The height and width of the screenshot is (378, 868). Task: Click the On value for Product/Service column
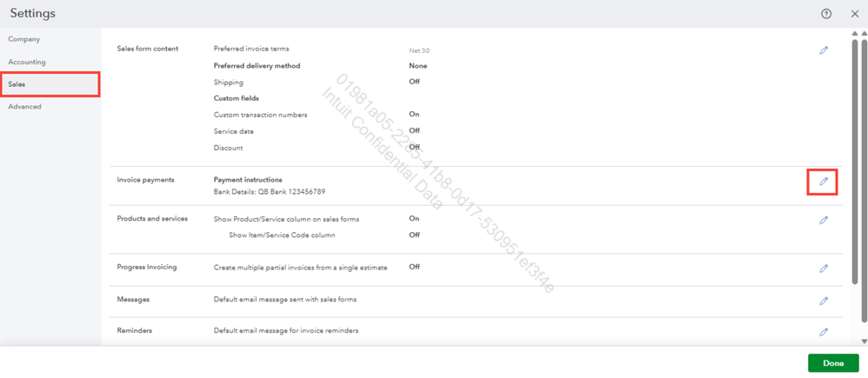[414, 219]
